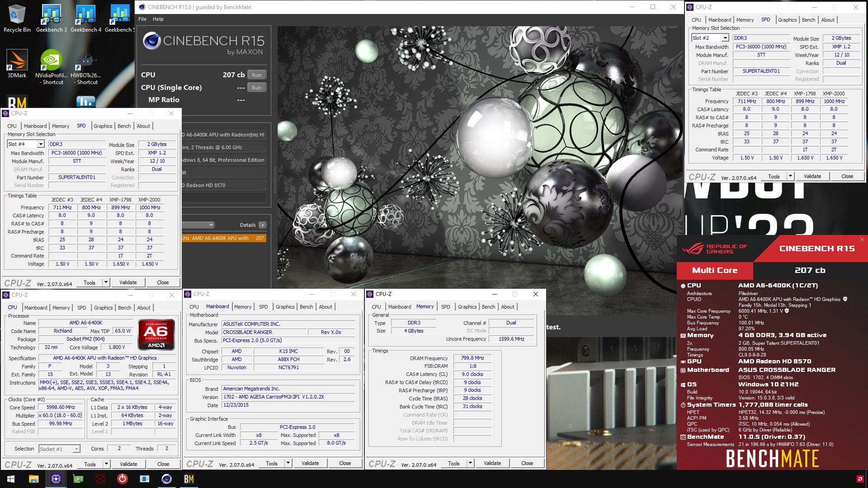Click the Core Voltage 1.800 V value
The image size is (868, 488).
[x=117, y=347]
